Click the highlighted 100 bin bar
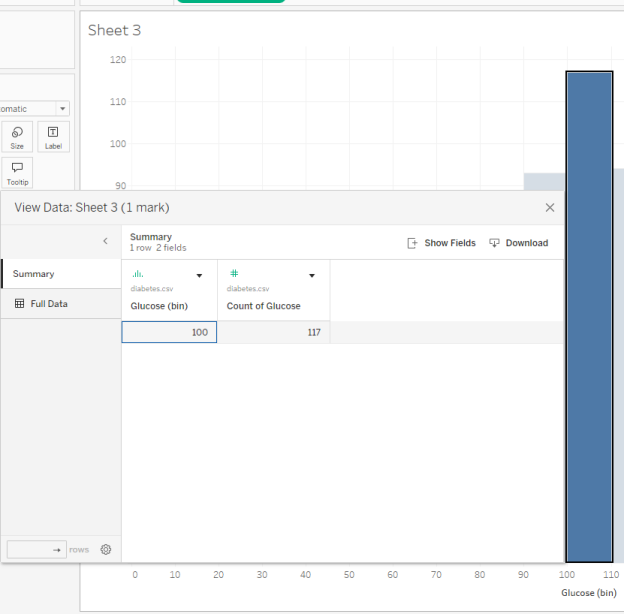The image size is (624, 615). pos(589,317)
